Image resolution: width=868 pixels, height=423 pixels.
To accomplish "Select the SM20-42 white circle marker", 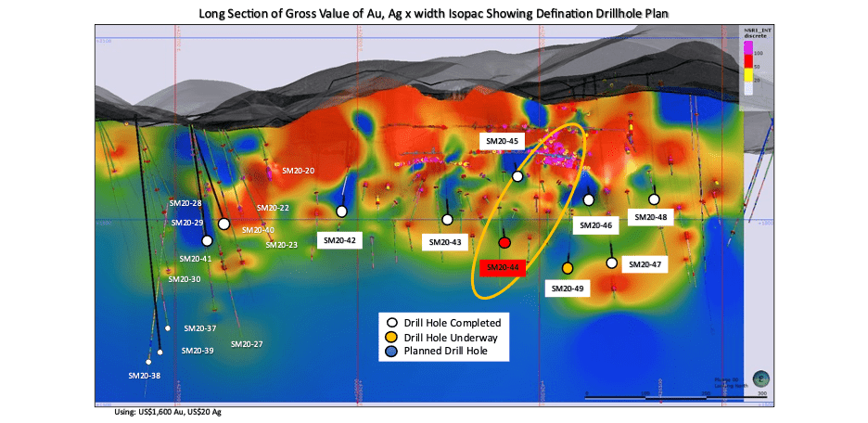I will 341,211.
